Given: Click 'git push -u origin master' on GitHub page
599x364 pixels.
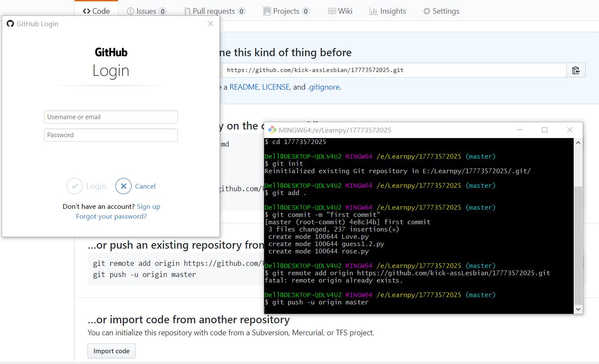Looking at the screenshot, I should [x=144, y=274].
